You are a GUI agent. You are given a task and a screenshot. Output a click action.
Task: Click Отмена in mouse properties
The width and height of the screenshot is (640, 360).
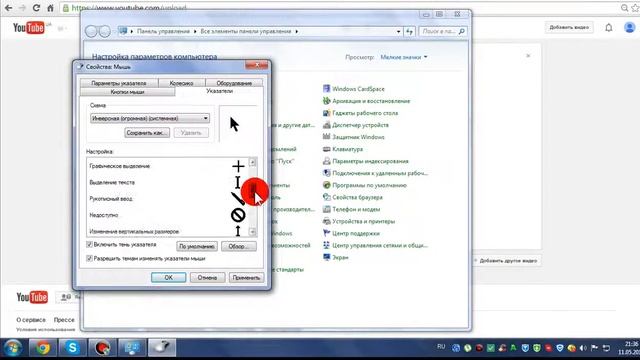click(207, 278)
